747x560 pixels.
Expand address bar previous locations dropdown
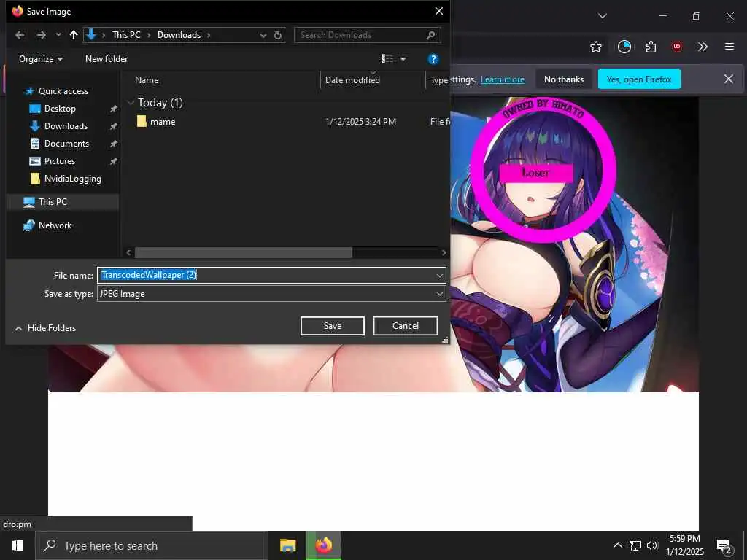[263, 35]
